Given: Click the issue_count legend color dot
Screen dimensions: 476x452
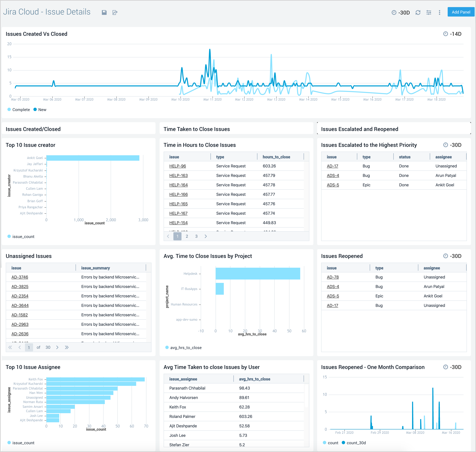Looking at the screenshot, I should coord(9,236).
